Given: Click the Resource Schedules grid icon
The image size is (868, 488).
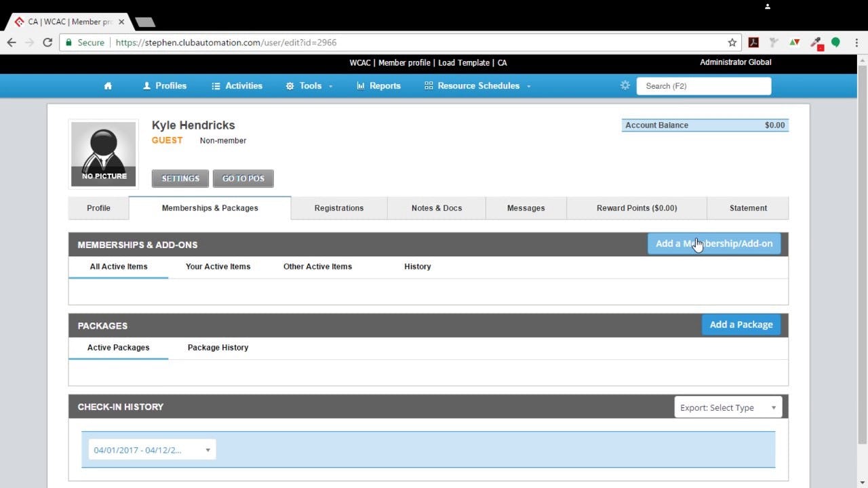Looking at the screenshot, I should 428,85.
